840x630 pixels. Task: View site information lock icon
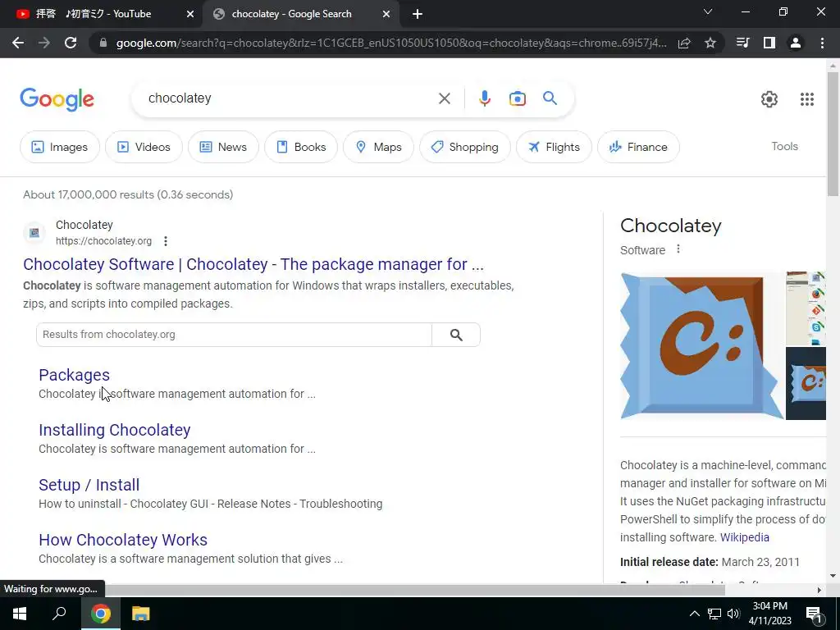[x=103, y=43]
